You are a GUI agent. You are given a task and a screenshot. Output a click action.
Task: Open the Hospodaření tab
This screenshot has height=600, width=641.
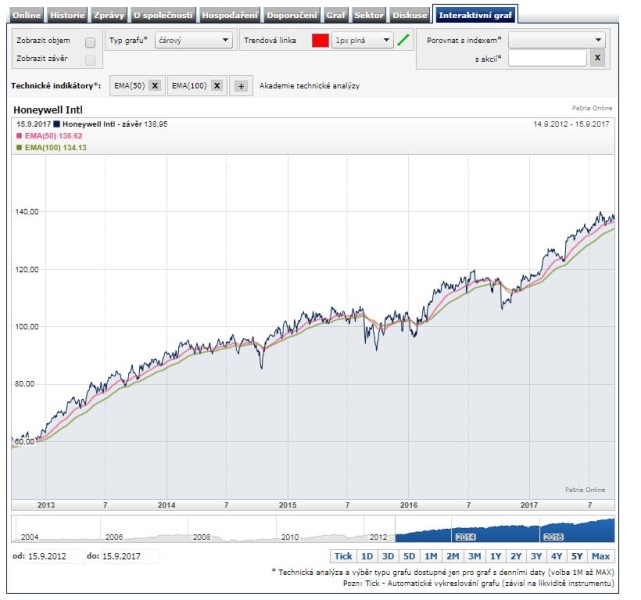point(229,16)
